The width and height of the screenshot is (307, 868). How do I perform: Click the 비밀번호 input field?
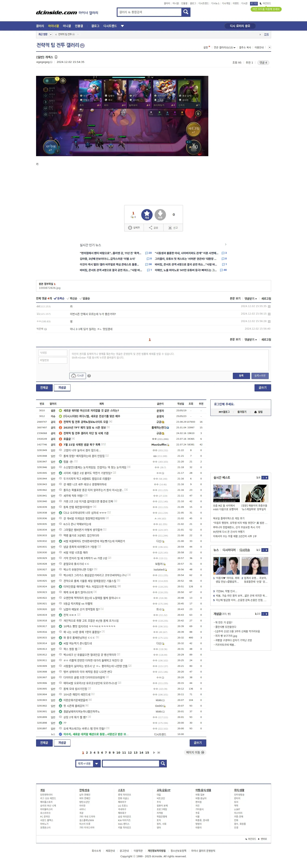click(x=53, y=360)
